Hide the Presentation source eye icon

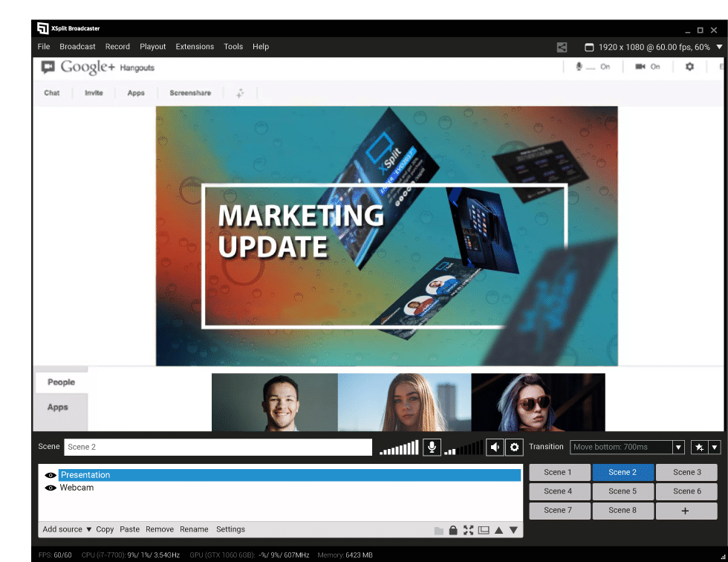51,475
